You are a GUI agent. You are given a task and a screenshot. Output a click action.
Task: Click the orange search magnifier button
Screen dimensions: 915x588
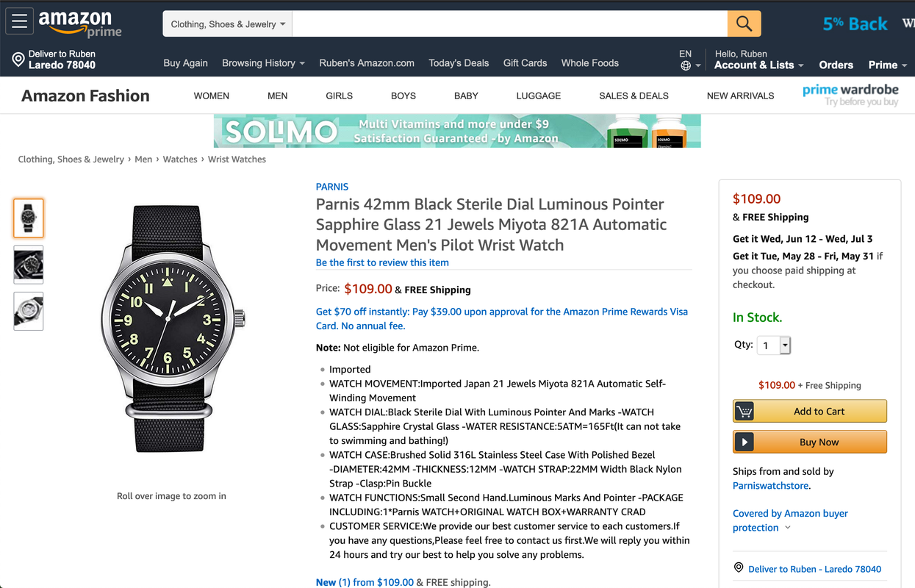pos(744,24)
